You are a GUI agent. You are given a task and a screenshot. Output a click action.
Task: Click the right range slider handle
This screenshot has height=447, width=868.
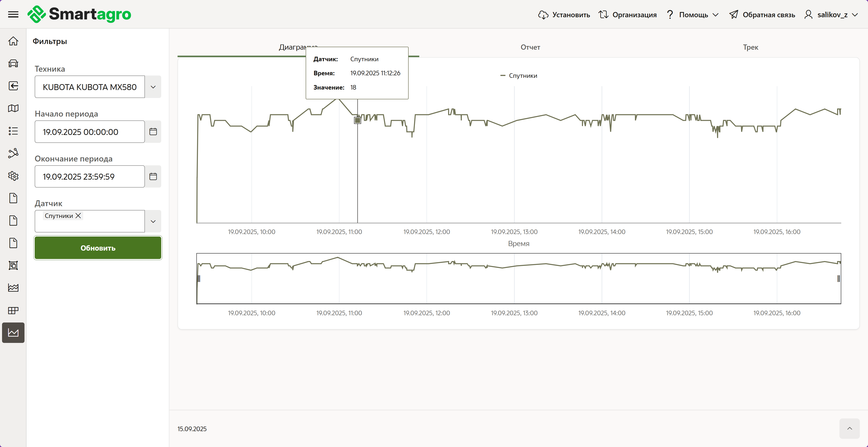click(838, 278)
